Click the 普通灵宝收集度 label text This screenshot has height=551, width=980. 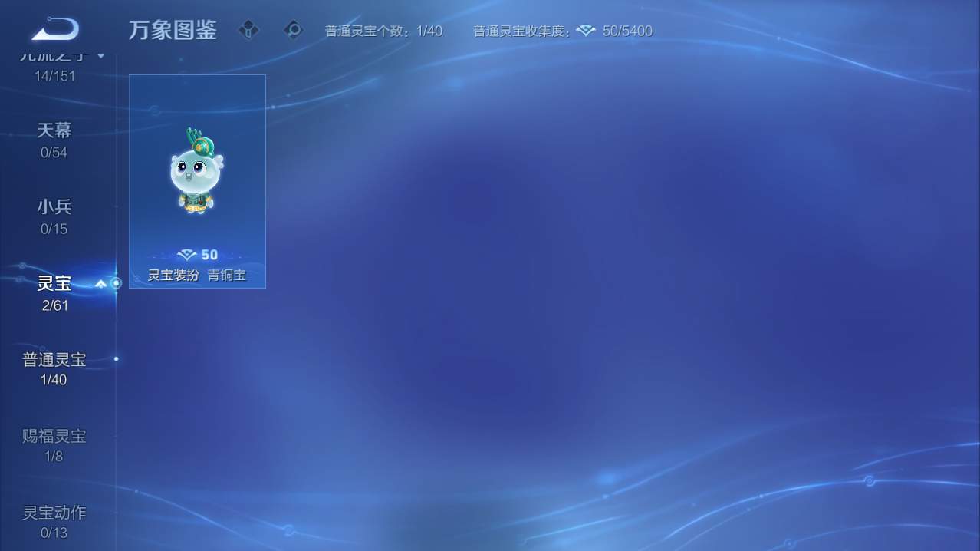(520, 31)
